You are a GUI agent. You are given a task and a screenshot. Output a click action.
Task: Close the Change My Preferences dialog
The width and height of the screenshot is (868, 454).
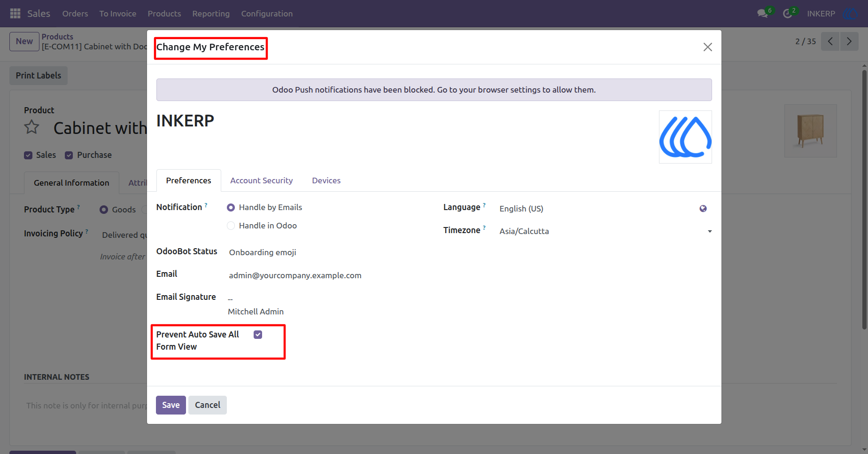(708, 47)
